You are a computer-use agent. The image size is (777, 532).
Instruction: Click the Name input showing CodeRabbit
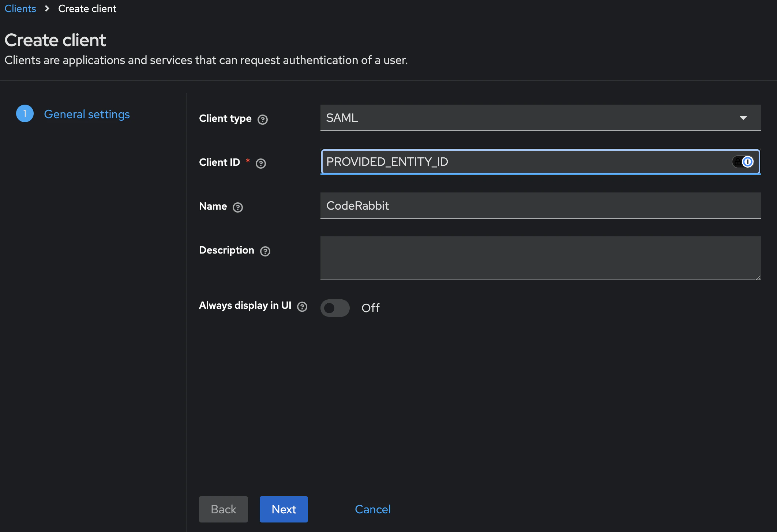pos(540,205)
